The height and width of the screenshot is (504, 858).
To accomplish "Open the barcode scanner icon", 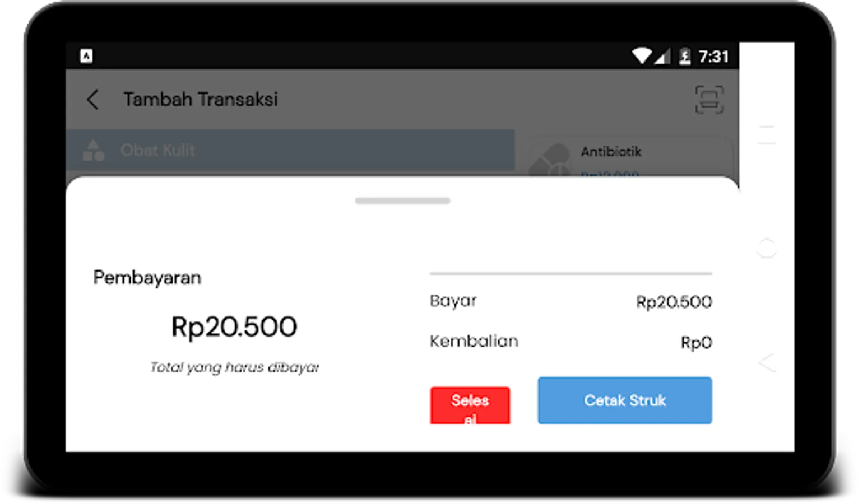I will click(709, 100).
